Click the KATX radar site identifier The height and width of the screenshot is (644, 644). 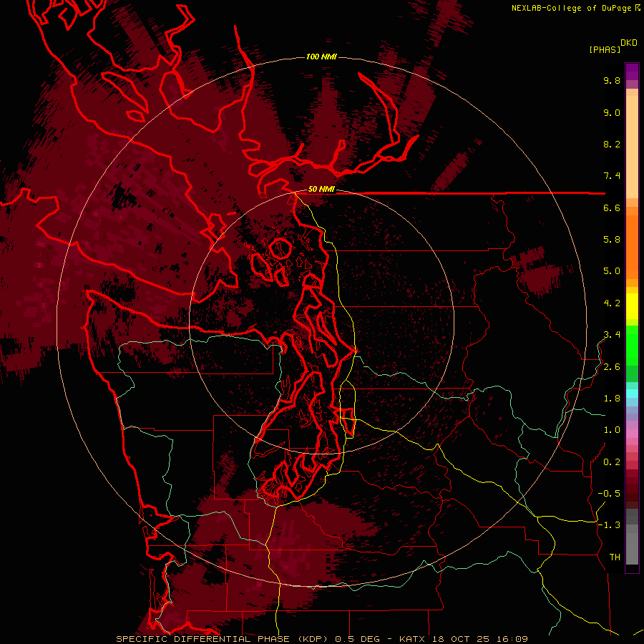[x=412, y=639]
